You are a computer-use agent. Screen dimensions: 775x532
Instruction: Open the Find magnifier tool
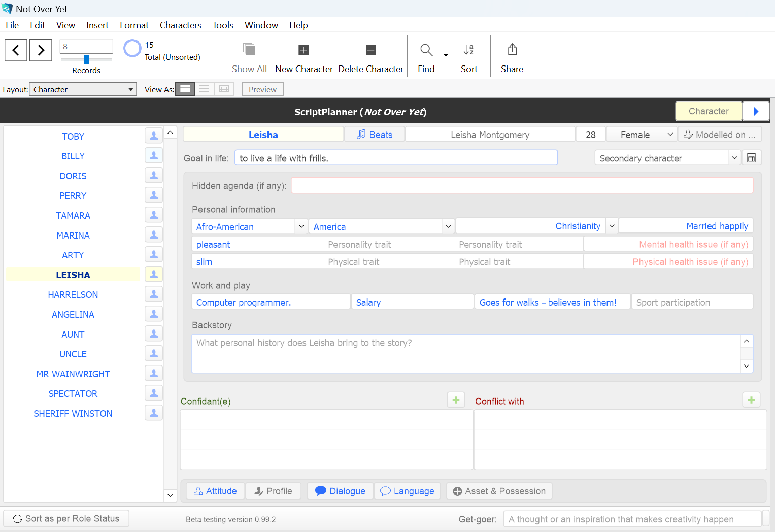(426, 50)
